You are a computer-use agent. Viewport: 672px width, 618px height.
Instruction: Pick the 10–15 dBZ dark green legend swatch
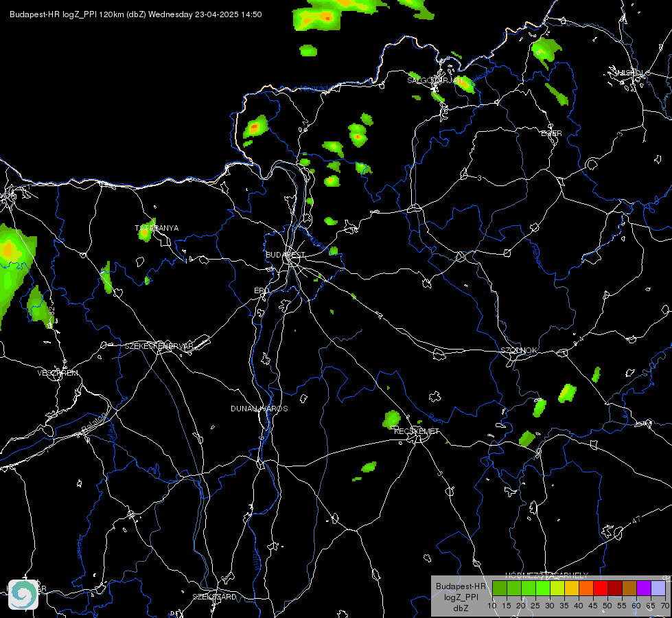[x=500, y=588]
